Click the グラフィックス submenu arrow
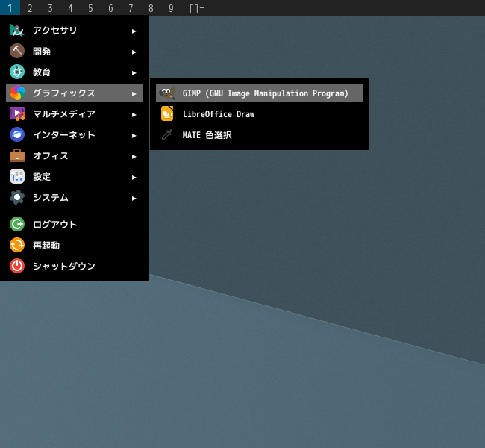 (134, 94)
